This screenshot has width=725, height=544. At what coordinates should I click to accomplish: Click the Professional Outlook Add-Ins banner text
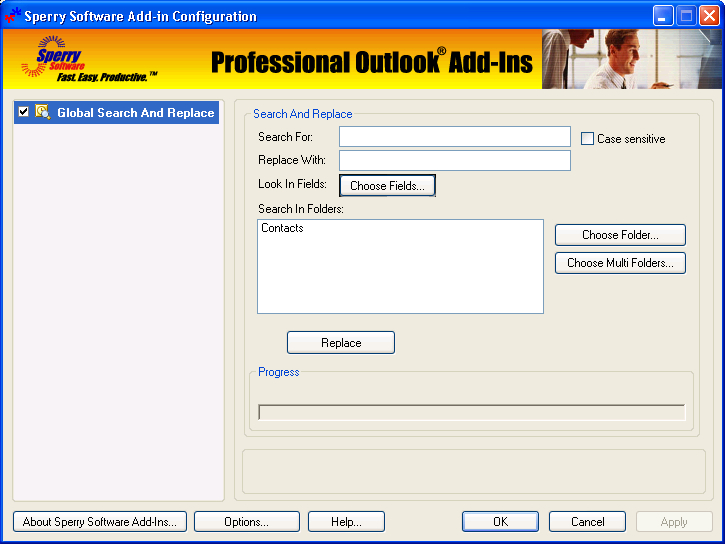tap(372, 61)
